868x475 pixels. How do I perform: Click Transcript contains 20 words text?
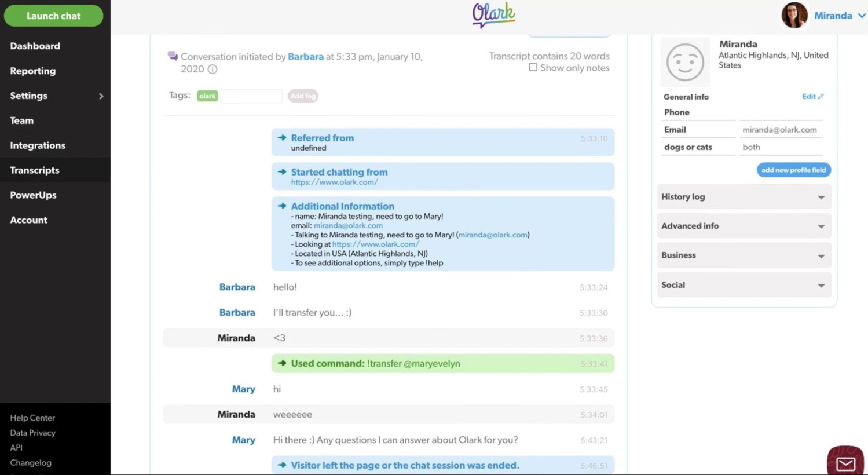(x=549, y=56)
